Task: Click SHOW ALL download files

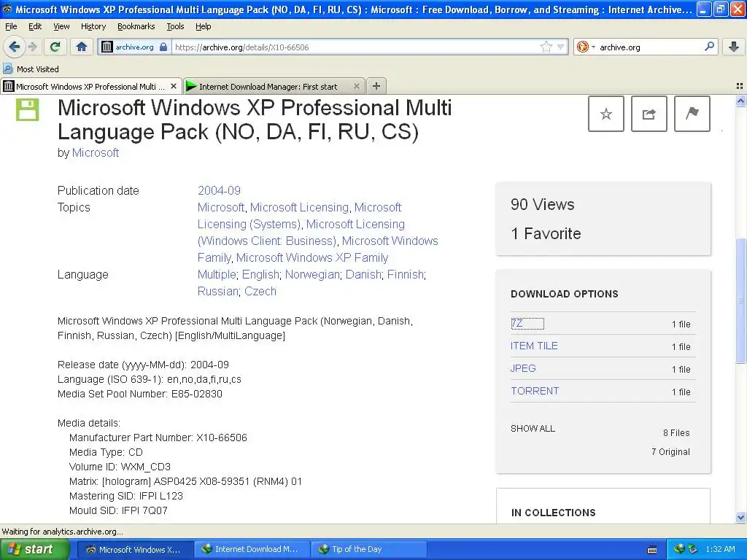Action: point(533,429)
